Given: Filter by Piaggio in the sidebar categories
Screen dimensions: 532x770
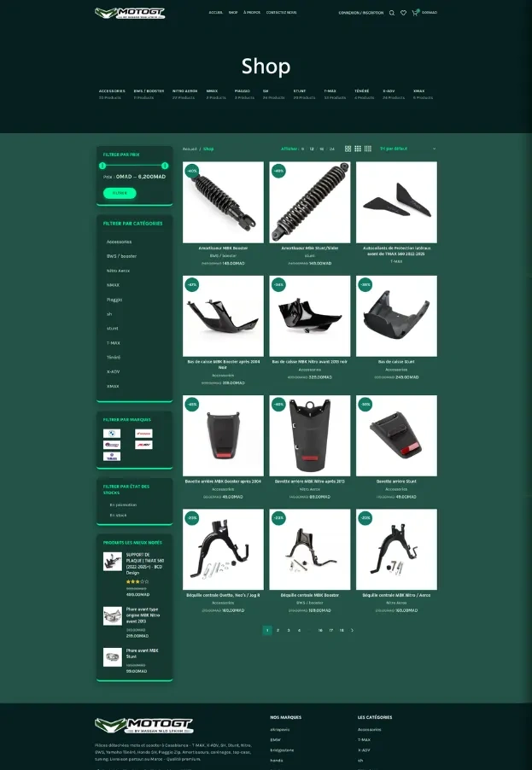Looking at the screenshot, I should [x=114, y=300].
